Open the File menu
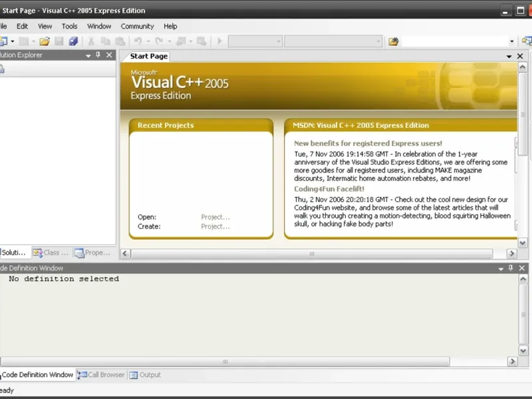Image resolution: width=532 pixels, height=399 pixels. pos(3,26)
